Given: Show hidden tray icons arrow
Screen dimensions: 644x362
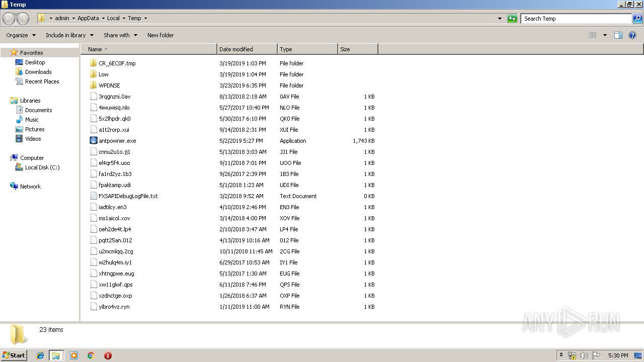Looking at the screenshot, I should coord(561,355).
